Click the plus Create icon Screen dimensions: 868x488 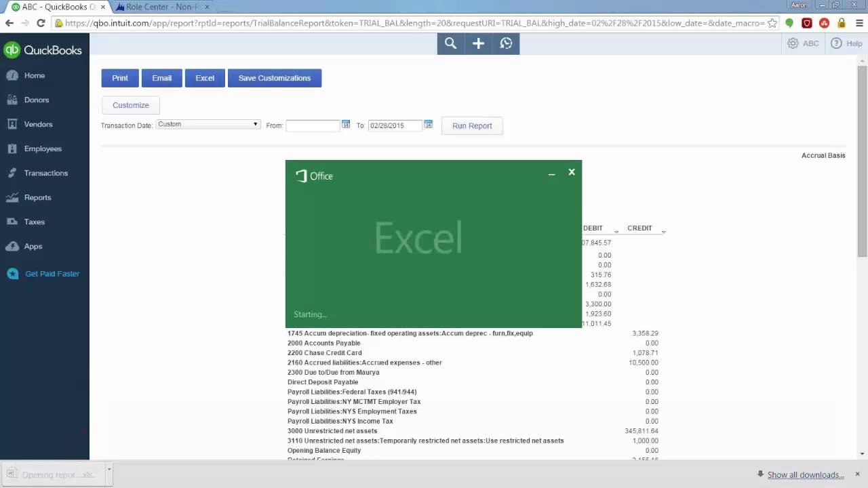tap(478, 43)
